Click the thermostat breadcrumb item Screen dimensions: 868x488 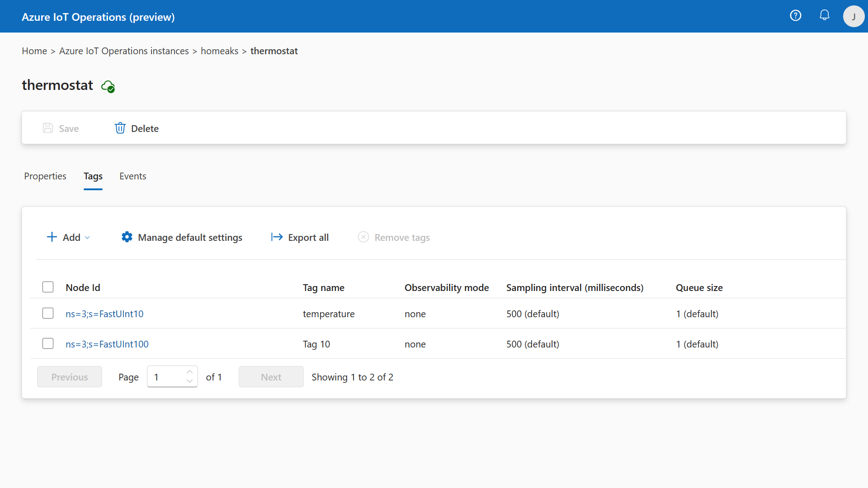pos(274,51)
